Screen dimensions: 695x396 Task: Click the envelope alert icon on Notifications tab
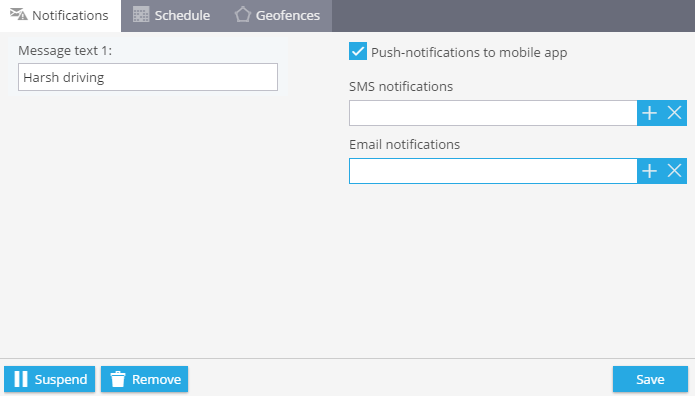[x=19, y=14]
